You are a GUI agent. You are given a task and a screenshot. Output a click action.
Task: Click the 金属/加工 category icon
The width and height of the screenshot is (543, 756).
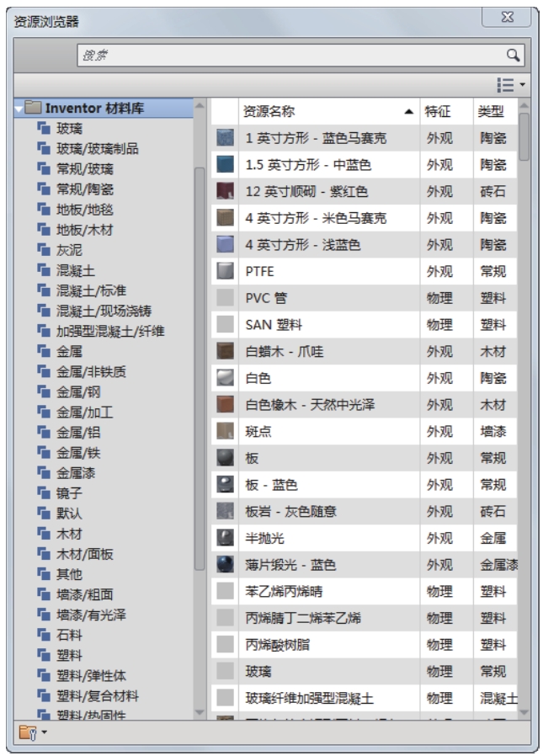point(44,413)
